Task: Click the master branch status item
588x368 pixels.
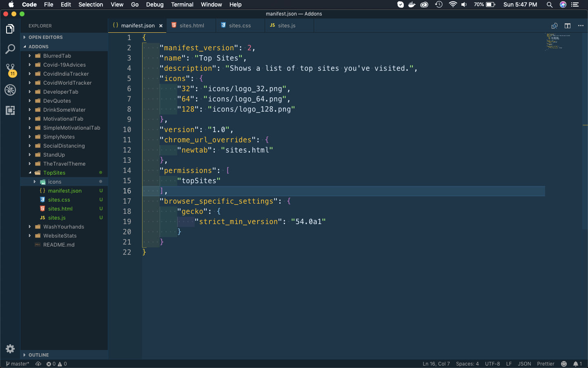Action: [x=17, y=364]
